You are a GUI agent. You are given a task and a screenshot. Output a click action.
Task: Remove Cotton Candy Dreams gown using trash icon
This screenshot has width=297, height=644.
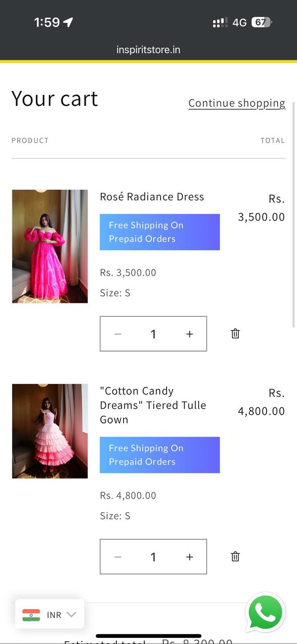pos(235,557)
